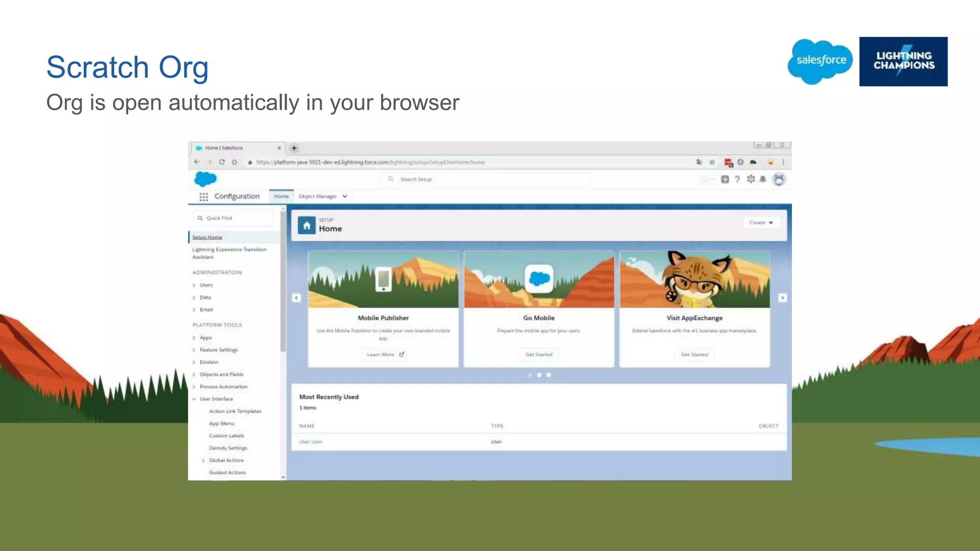Image resolution: width=980 pixels, height=551 pixels.
Task: Open Custom Labels setup item
Action: click(226, 436)
